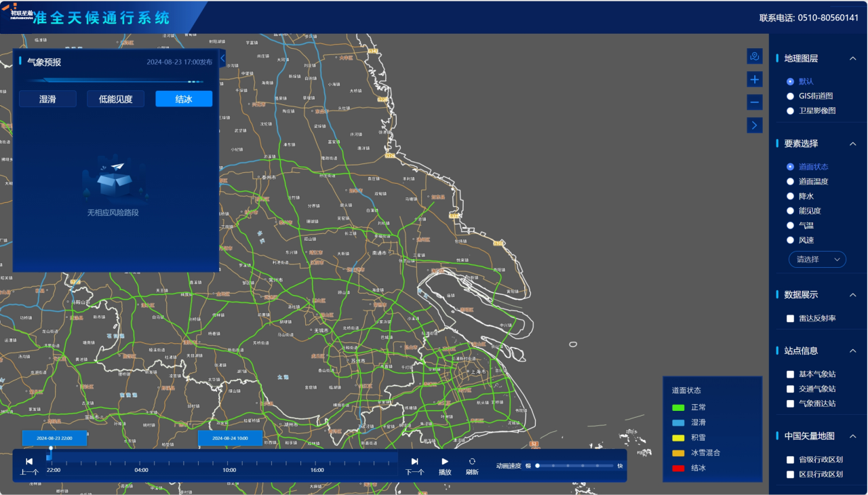
Task: Switch to the 湿滑 forecast tab
Action: point(47,99)
